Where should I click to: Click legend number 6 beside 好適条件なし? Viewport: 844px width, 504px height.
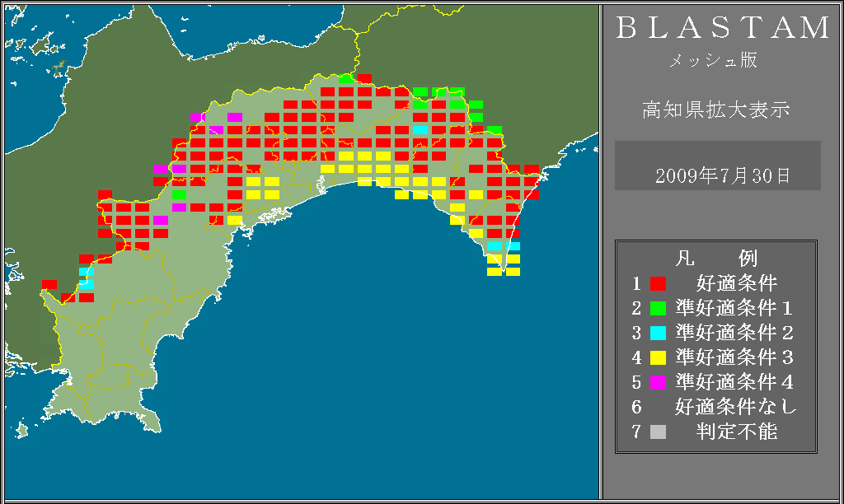[637, 407]
